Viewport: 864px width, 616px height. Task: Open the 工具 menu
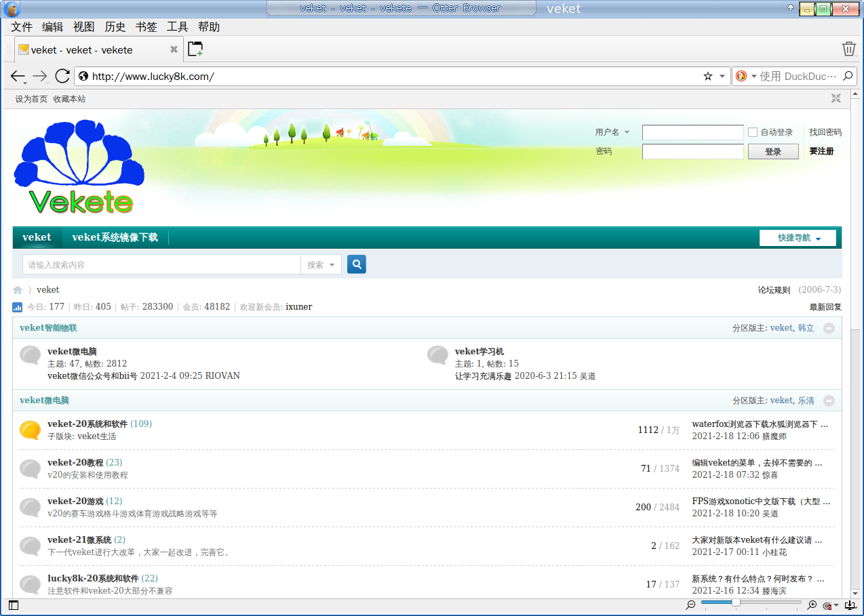[x=178, y=27]
